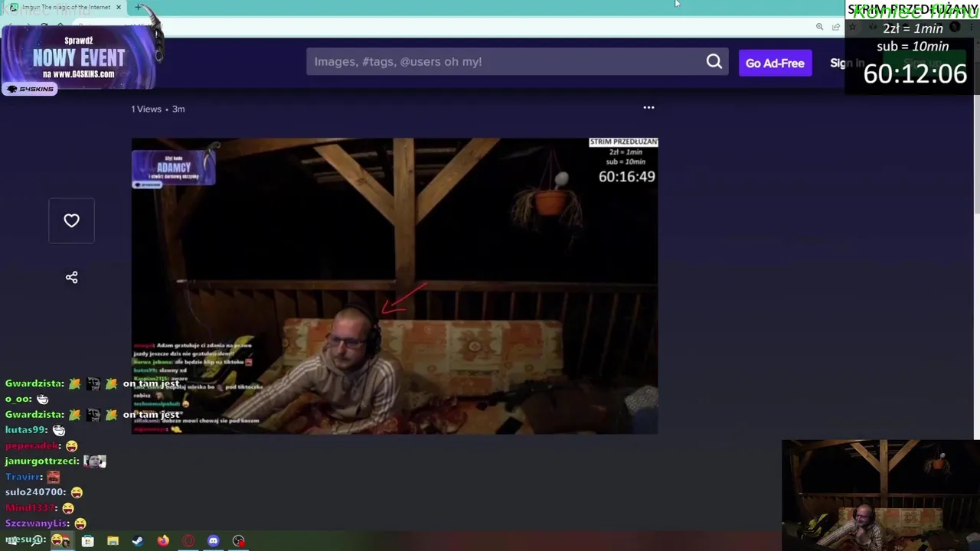
Task: Click the '1 Views' text
Action: point(145,109)
